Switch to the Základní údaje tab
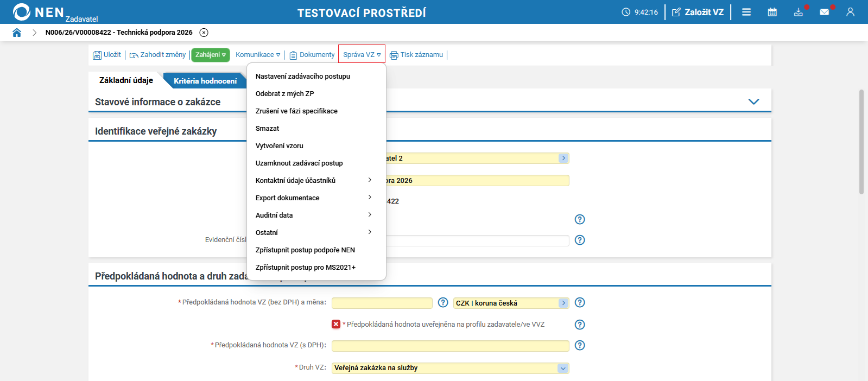Image resolution: width=868 pixels, height=381 pixels. point(126,80)
